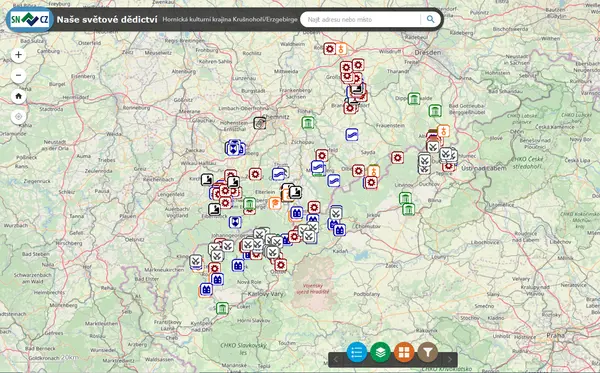Go to previous widgets with left arrow
This screenshot has width=600, height=373.
[336, 359]
